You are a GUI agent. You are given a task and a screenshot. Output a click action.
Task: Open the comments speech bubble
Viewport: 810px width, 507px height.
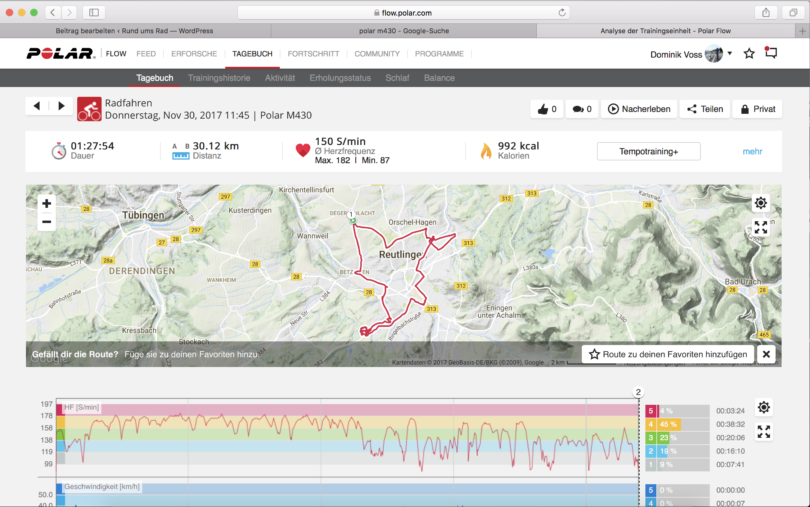tap(581, 109)
